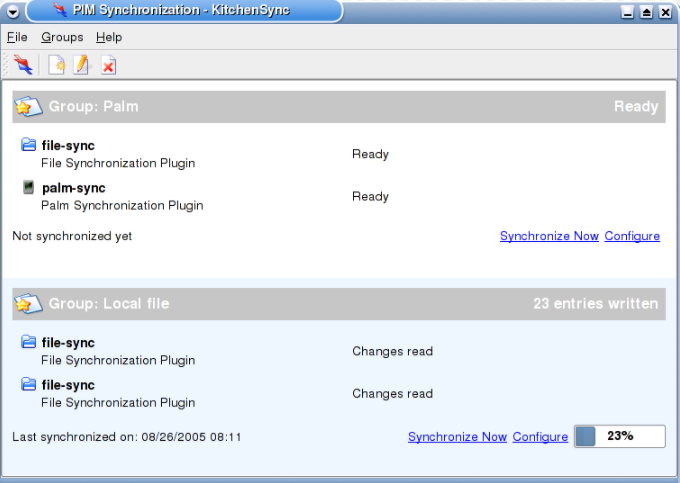680x483 pixels.
Task: Click Configure link for the Palm group
Action: (x=632, y=236)
